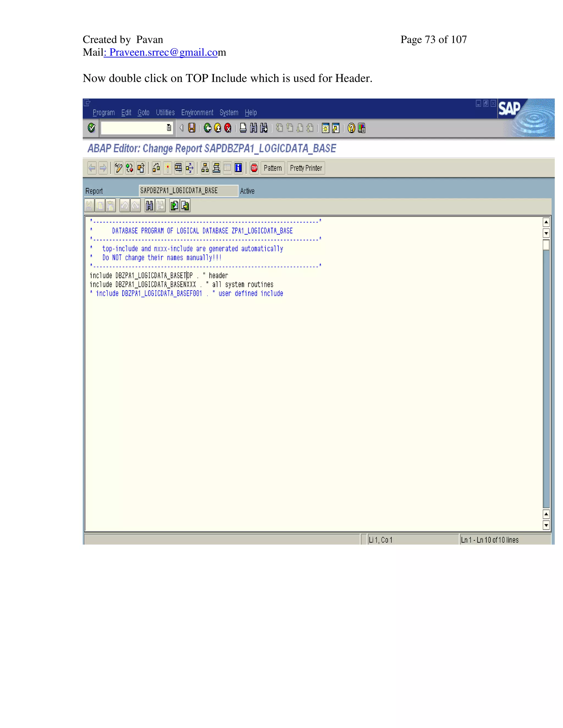
Task: Click the Save diskette icon
Action: point(192,128)
